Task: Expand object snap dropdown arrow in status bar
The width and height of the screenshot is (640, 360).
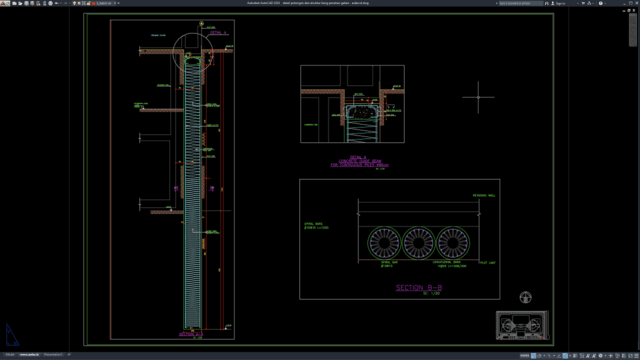Action: tap(570, 356)
